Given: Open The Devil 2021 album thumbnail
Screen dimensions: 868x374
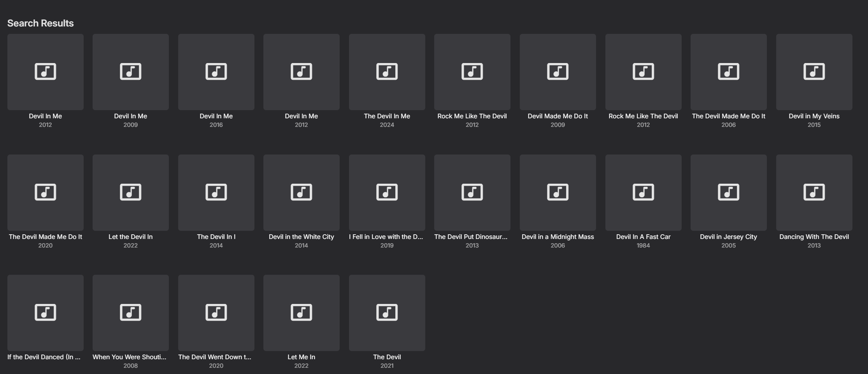Looking at the screenshot, I should (x=387, y=313).
